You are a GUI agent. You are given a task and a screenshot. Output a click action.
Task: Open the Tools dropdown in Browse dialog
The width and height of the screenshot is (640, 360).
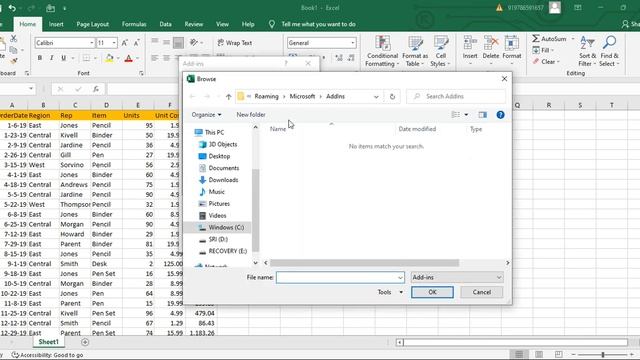pyautogui.click(x=390, y=292)
